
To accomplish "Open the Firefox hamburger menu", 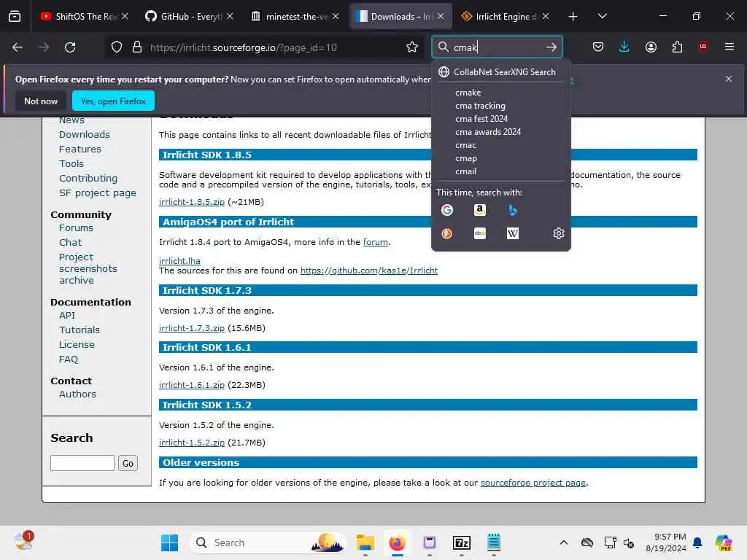I will (x=729, y=47).
